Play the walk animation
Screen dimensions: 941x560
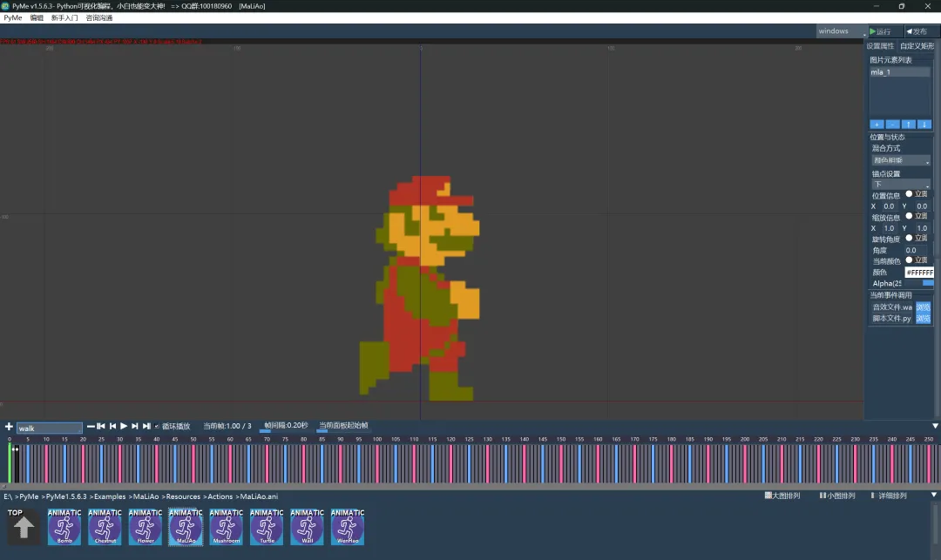coord(124,426)
